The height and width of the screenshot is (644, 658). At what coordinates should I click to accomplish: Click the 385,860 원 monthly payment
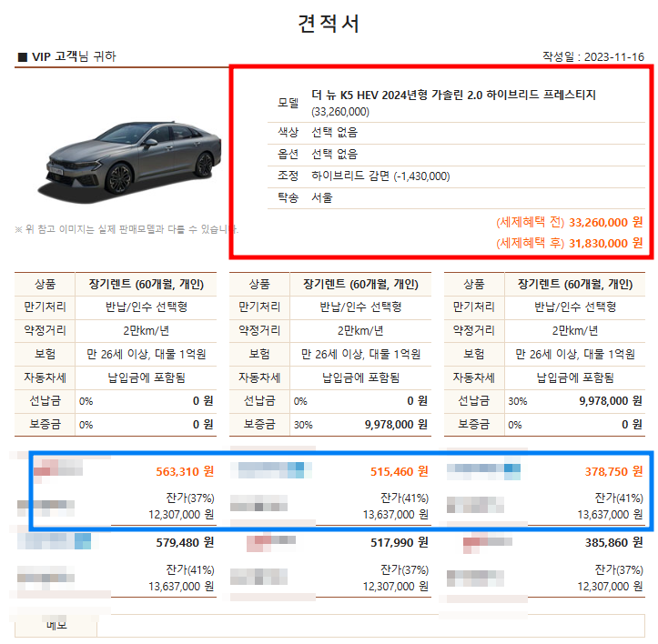pos(614,543)
